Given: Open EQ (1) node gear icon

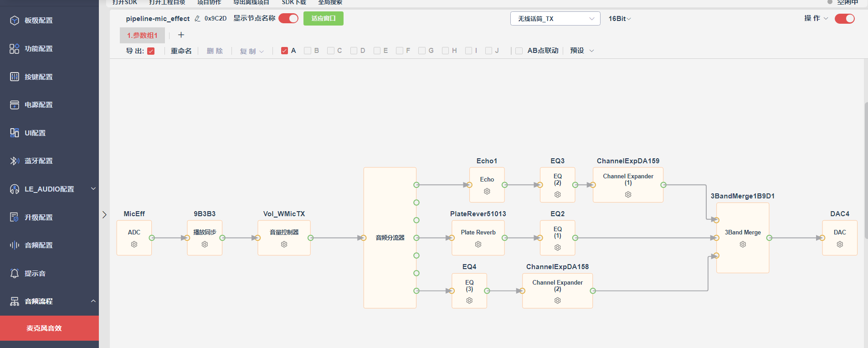Looking at the screenshot, I should coord(557,248).
